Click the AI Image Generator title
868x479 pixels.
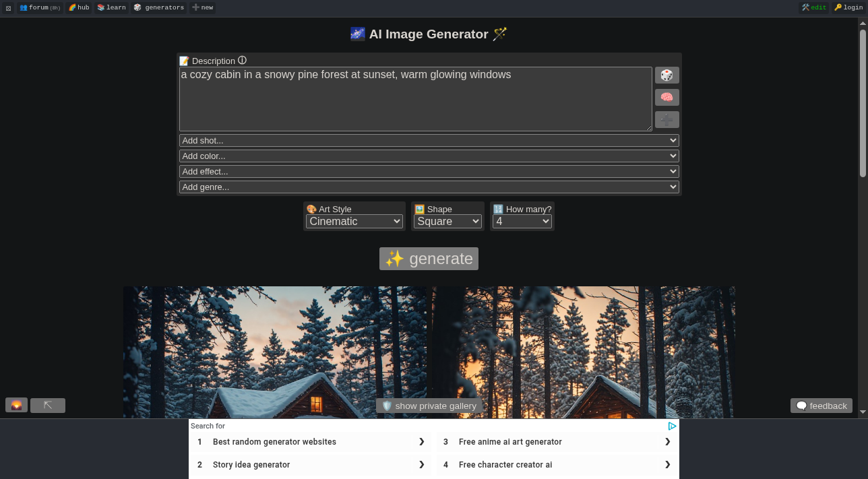(429, 34)
